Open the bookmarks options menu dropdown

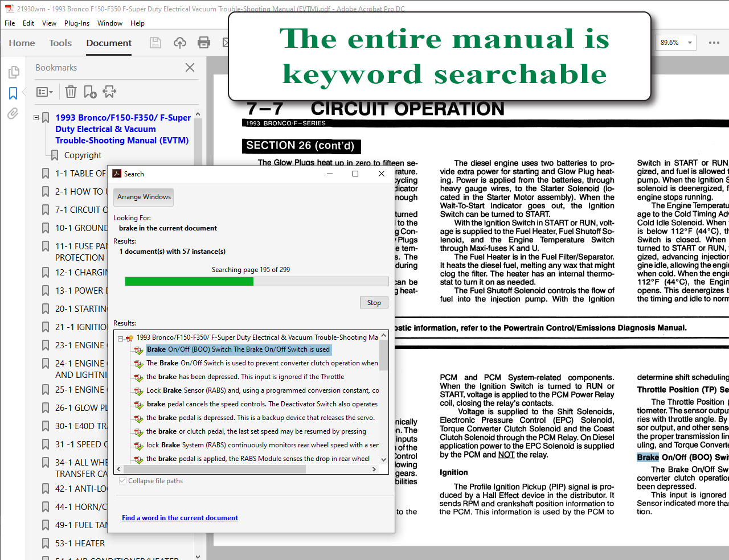pos(45,92)
